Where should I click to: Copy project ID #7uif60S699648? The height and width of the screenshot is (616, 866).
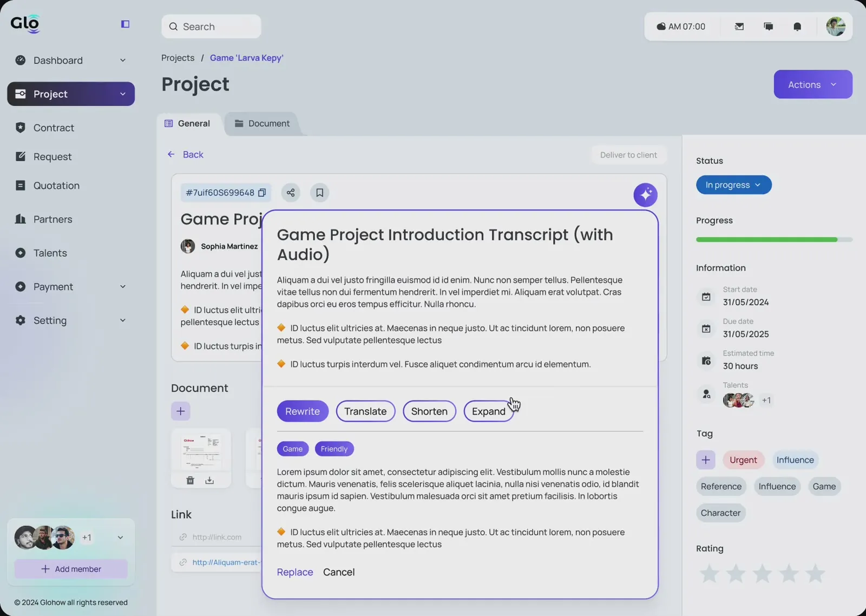pyautogui.click(x=262, y=193)
